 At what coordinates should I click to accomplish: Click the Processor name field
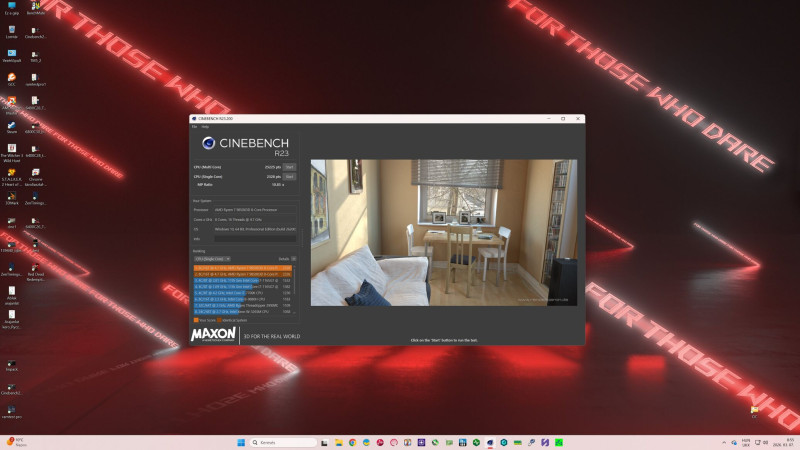(255, 210)
